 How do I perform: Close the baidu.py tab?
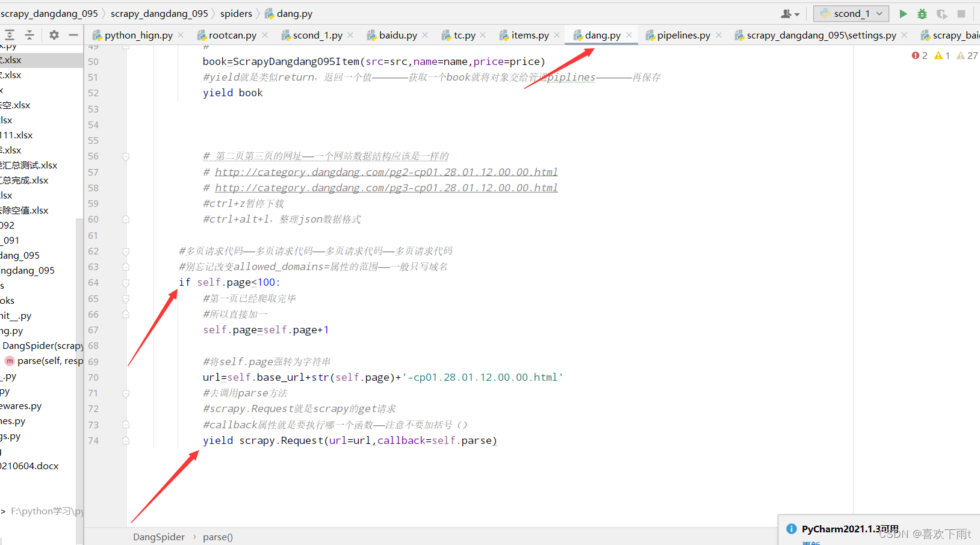[425, 35]
